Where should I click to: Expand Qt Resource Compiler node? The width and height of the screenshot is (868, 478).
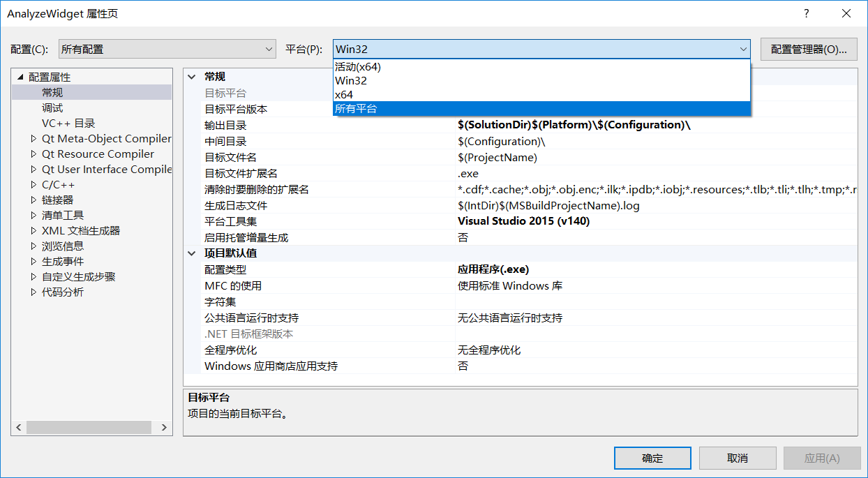coord(33,154)
